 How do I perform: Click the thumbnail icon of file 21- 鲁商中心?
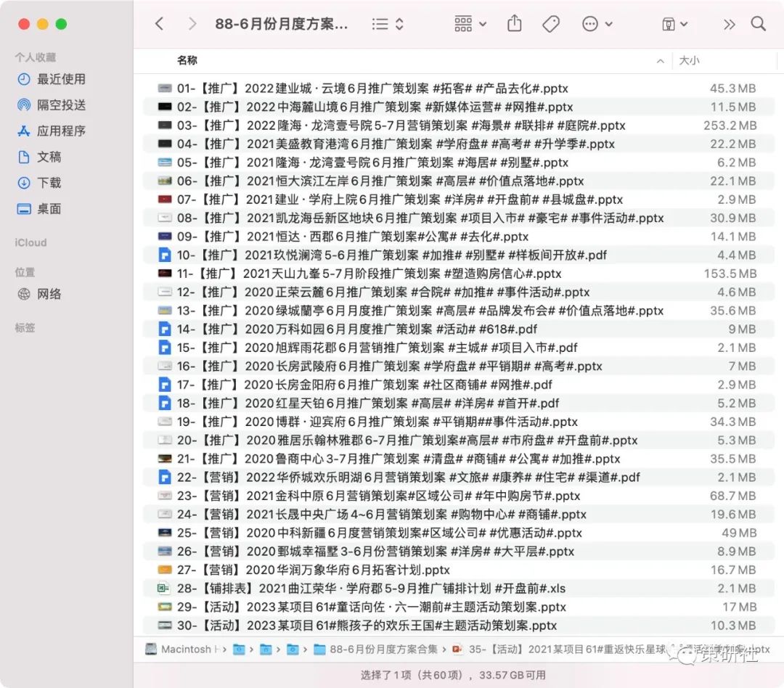[165, 459]
